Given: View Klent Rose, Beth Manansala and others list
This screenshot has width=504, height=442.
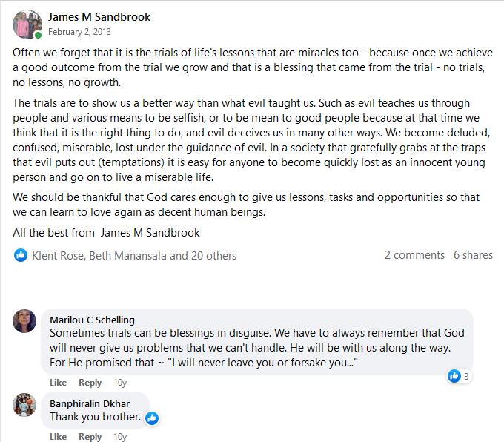Looking at the screenshot, I should point(134,255).
